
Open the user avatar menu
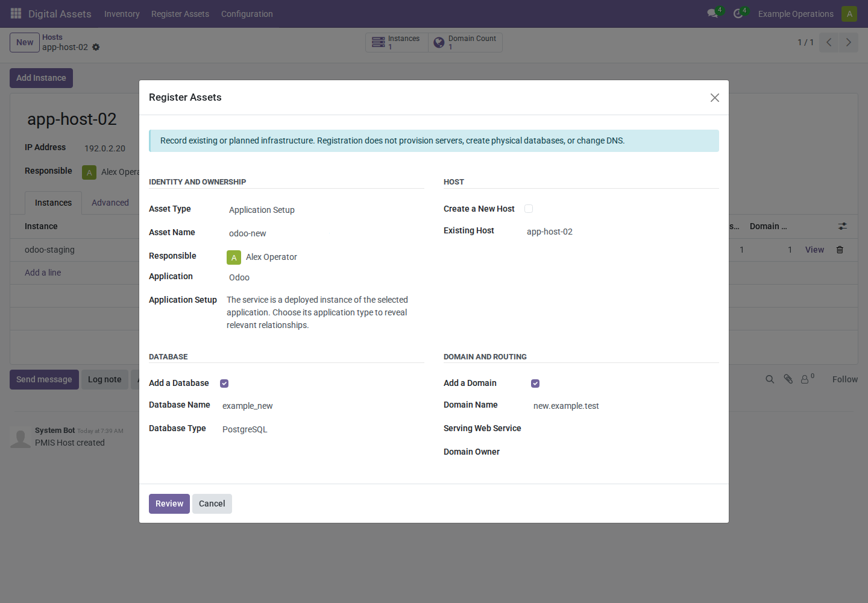click(849, 13)
